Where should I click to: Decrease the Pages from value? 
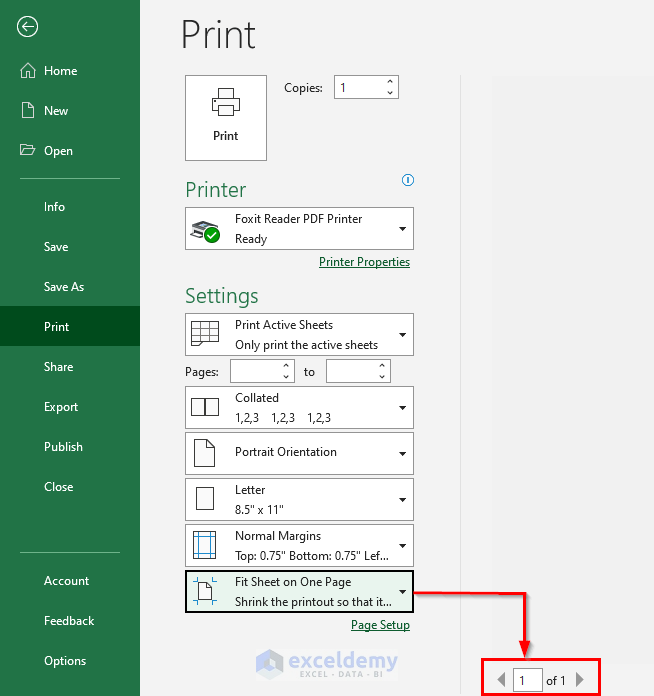pos(286,376)
